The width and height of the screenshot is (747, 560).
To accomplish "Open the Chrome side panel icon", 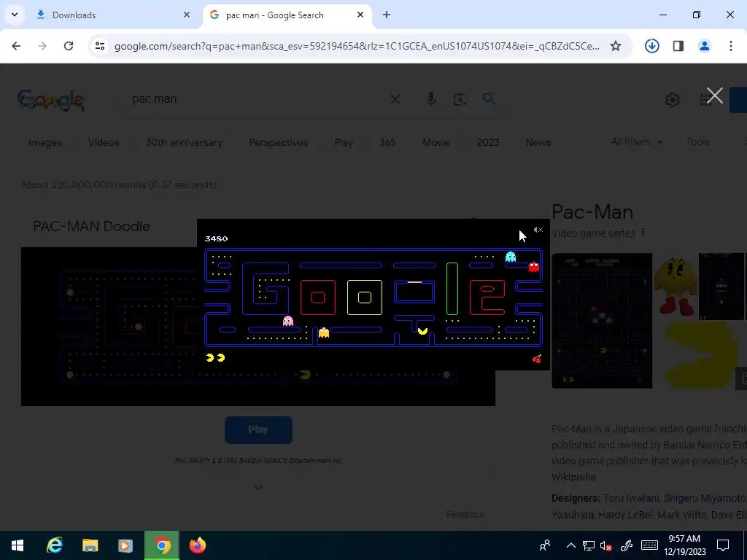I will [x=678, y=46].
